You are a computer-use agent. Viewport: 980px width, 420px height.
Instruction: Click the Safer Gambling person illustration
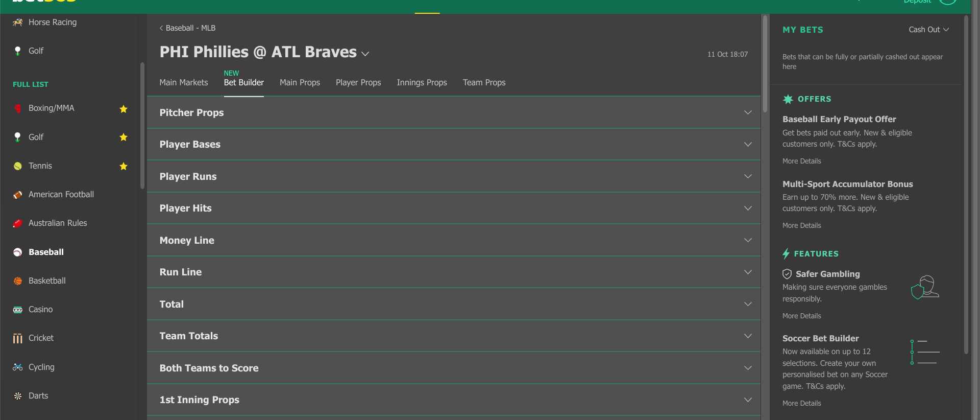(x=925, y=287)
